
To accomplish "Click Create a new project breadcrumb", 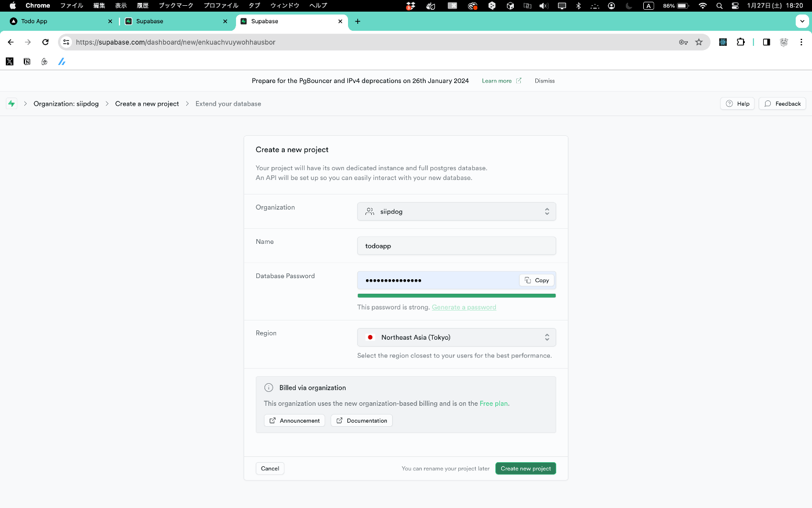I will (147, 103).
